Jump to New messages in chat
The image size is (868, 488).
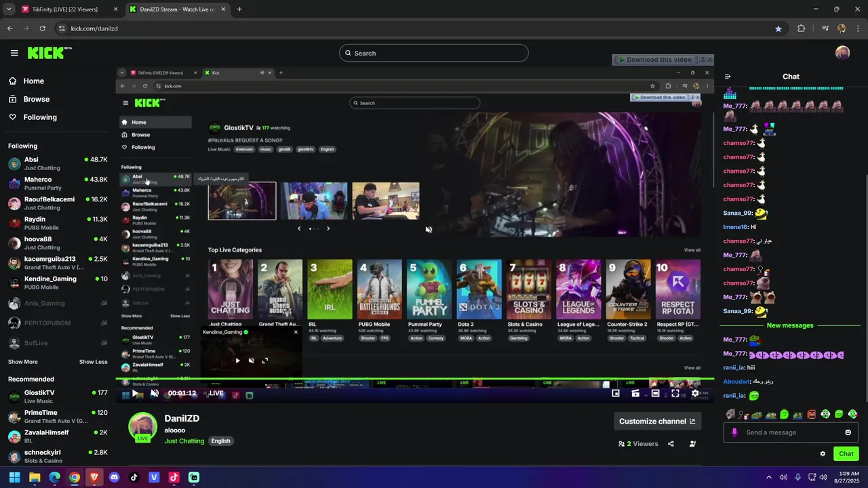point(790,325)
